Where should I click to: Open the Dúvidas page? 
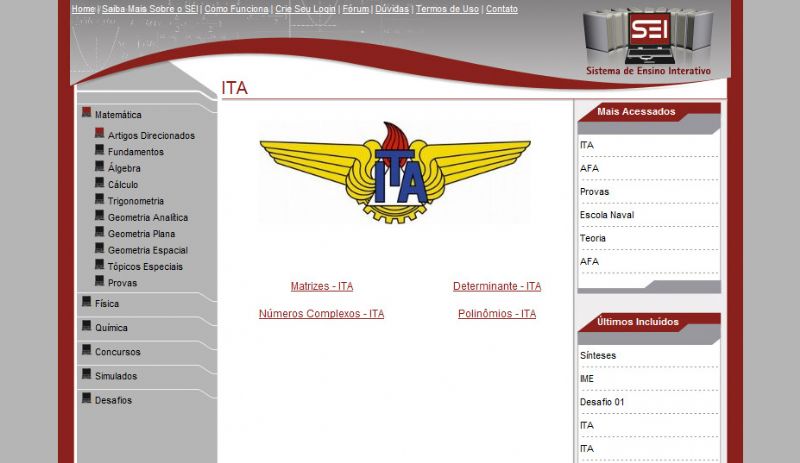(x=392, y=9)
